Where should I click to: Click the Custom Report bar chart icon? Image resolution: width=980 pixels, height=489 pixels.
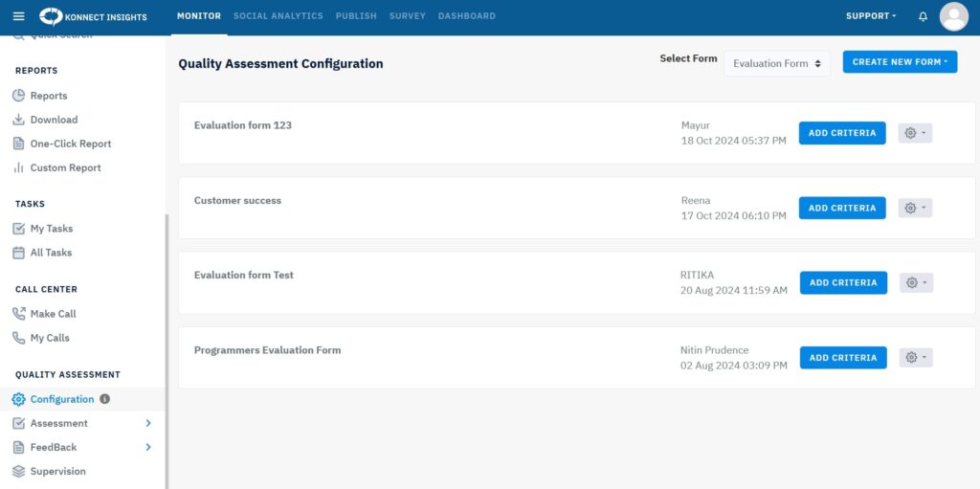coord(19,167)
